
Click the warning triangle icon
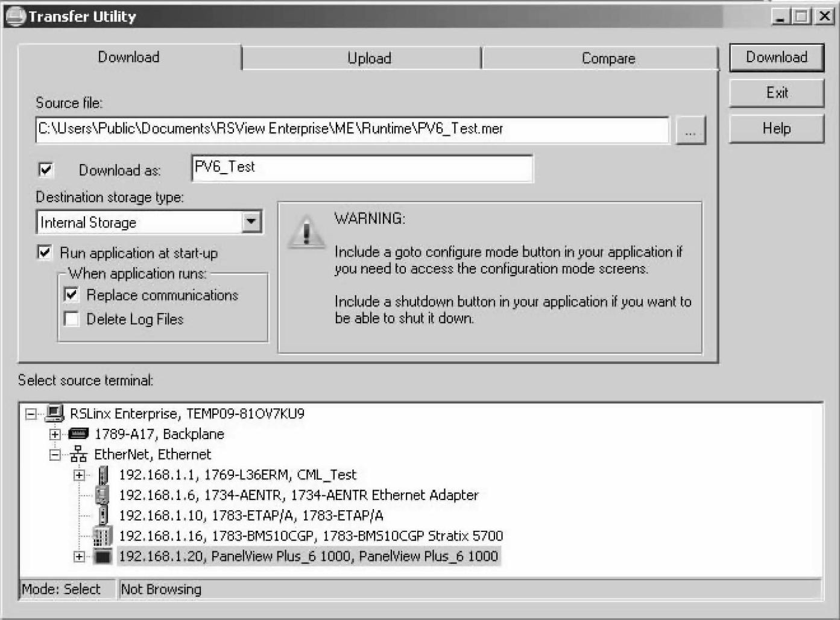tap(306, 232)
